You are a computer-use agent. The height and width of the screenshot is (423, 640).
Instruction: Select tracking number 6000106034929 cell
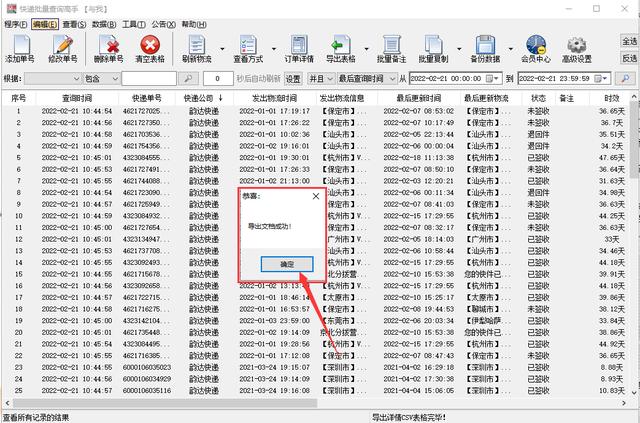(147, 379)
